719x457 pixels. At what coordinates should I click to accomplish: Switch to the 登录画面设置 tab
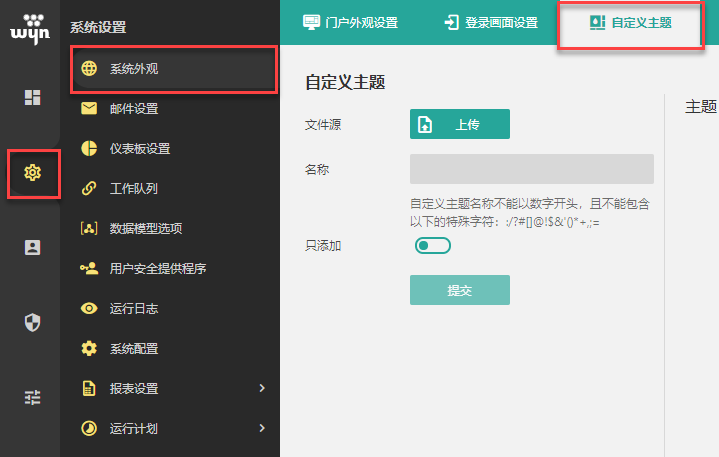coord(491,22)
